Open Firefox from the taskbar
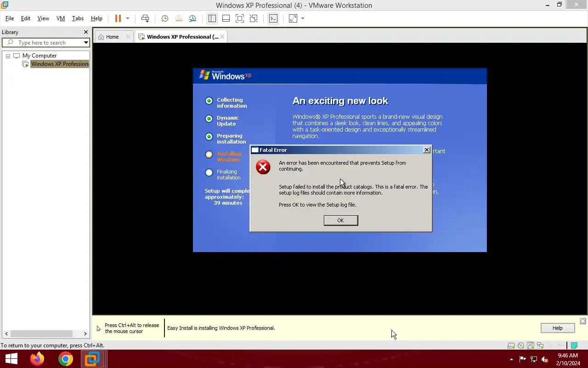Image resolution: width=588 pixels, height=368 pixels. pyautogui.click(x=37, y=359)
